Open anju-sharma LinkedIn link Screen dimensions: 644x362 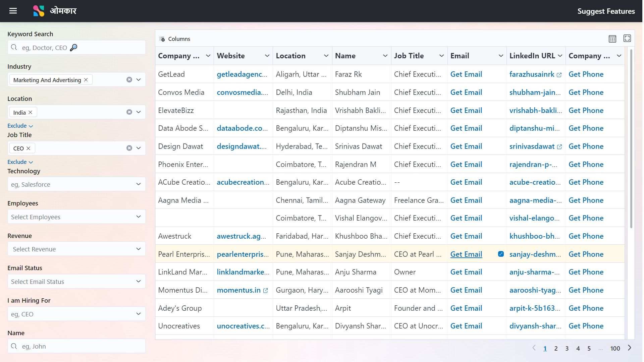click(x=534, y=272)
